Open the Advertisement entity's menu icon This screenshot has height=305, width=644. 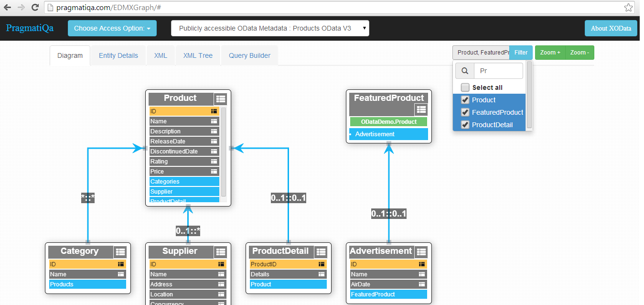coord(421,251)
